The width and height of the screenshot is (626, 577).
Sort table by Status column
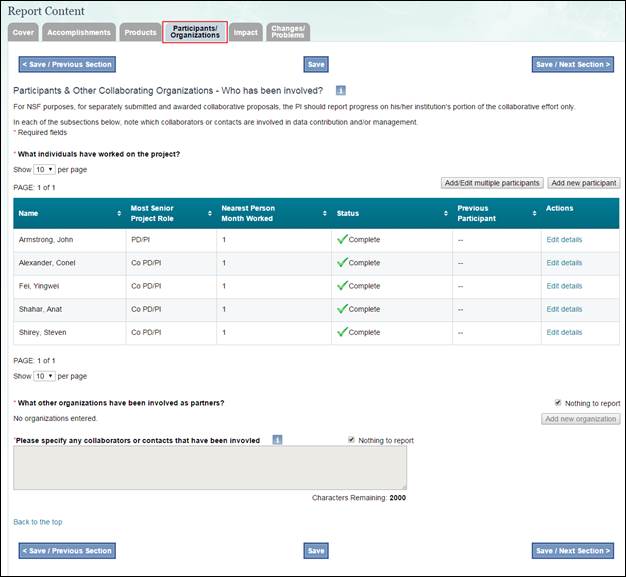click(437, 213)
